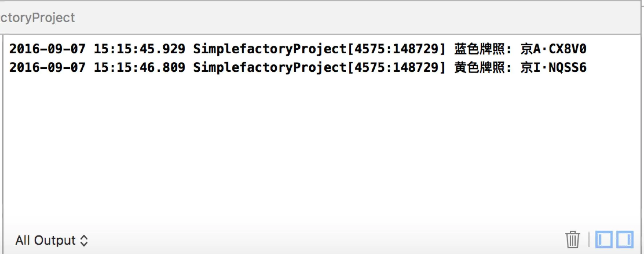Select the ctoryProject breadcrumb item
This screenshot has width=644, height=254.
pos(37,18)
